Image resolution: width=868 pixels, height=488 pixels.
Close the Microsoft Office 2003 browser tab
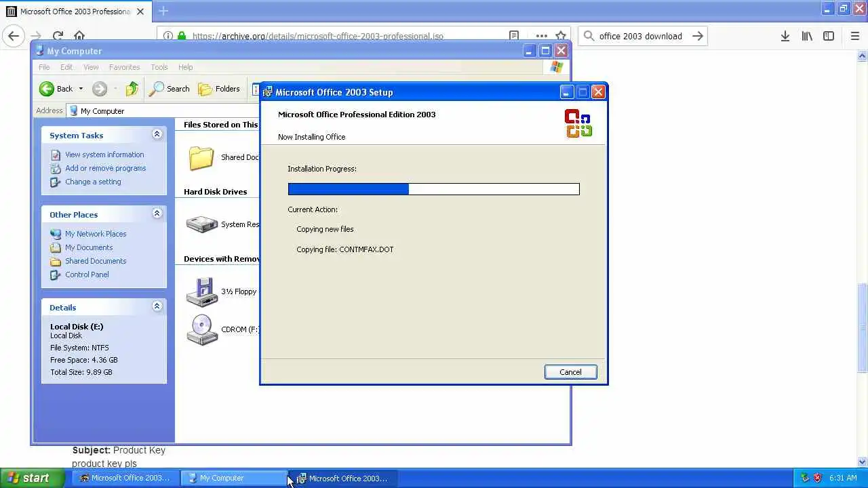140,12
